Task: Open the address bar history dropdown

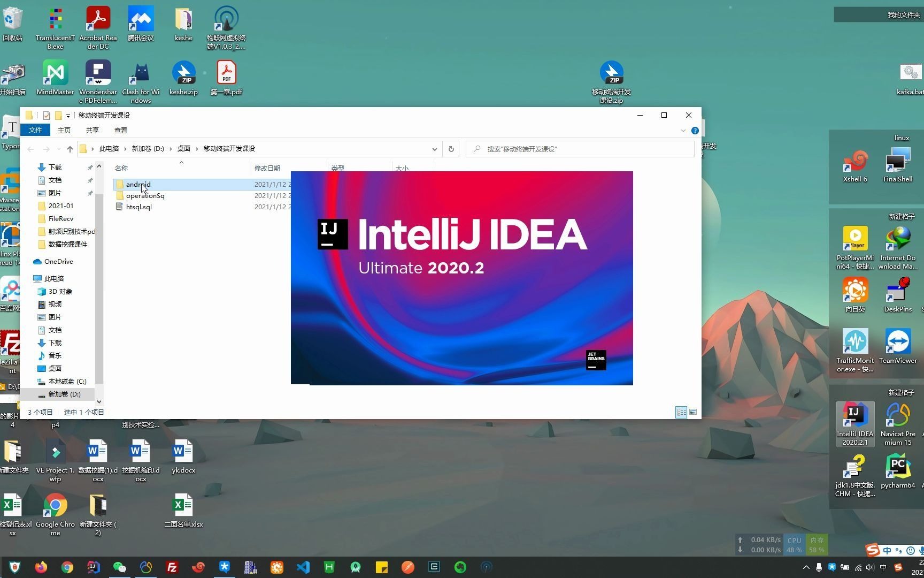Action: pyautogui.click(x=435, y=149)
